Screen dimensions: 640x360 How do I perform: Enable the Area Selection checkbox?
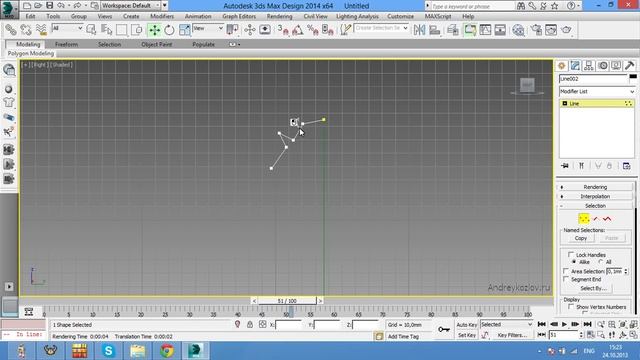click(x=566, y=271)
